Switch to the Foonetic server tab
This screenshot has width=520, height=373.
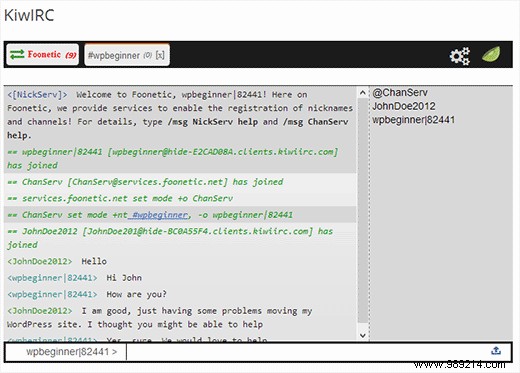(43, 54)
